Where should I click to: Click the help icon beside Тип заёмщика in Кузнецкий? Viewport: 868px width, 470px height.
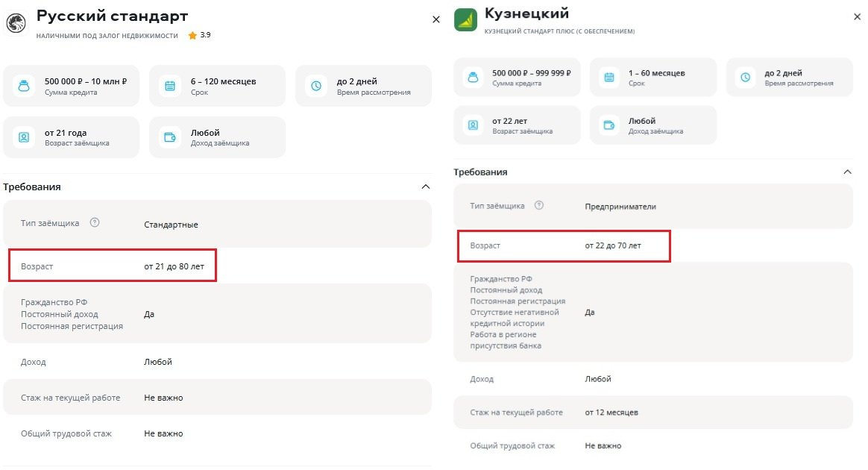coord(539,206)
